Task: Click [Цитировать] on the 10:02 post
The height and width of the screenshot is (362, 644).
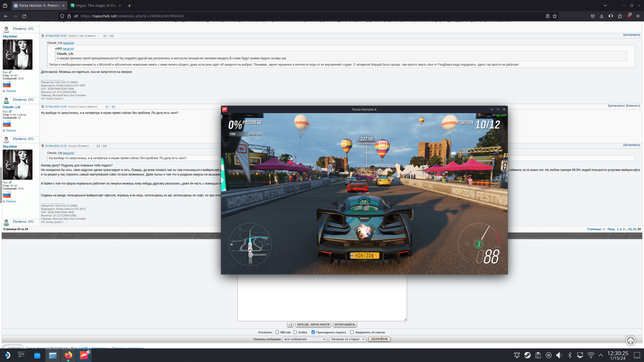Action: click(x=631, y=35)
